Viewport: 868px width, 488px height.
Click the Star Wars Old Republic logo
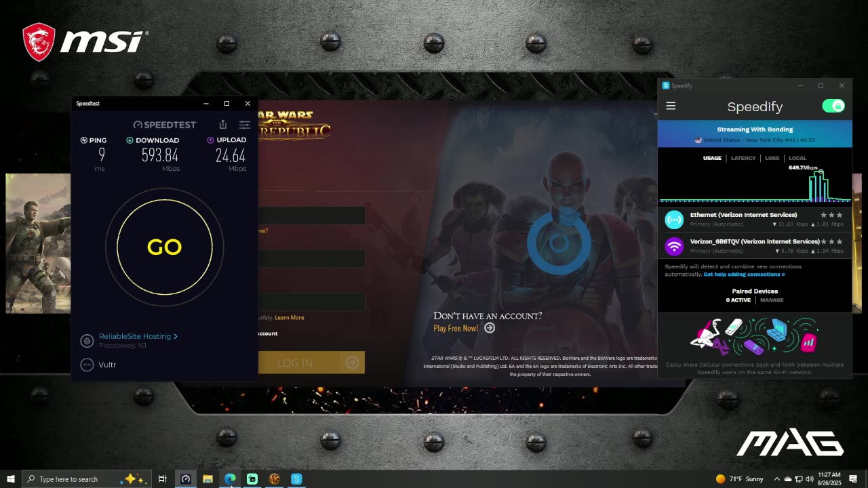point(294,125)
